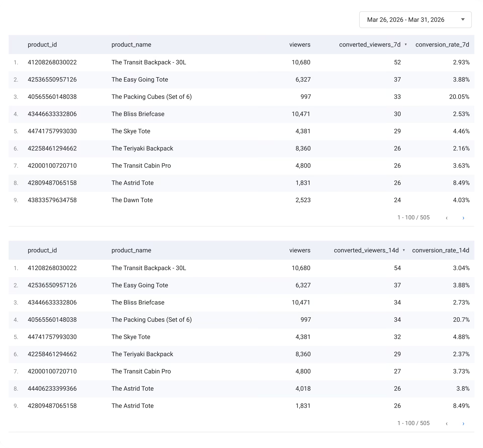Sort by converted_viewers_7d column header
This screenshot has width=483, height=448.
(370, 44)
